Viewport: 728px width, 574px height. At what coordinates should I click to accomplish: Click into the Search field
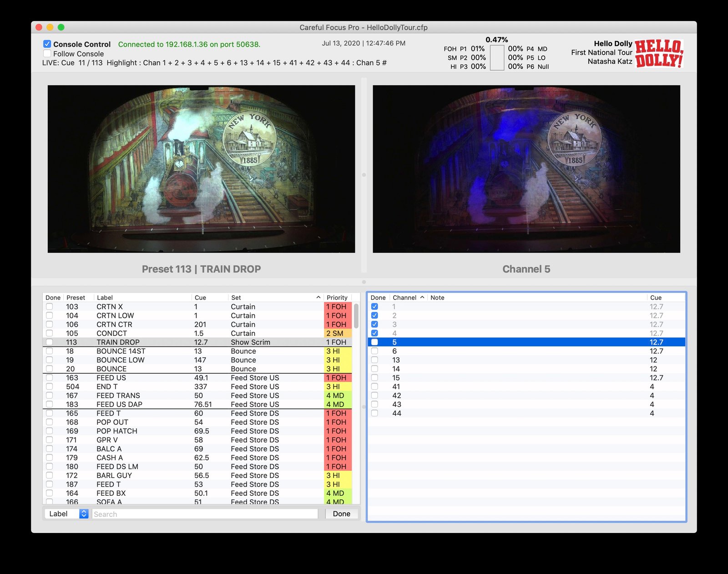(x=205, y=514)
